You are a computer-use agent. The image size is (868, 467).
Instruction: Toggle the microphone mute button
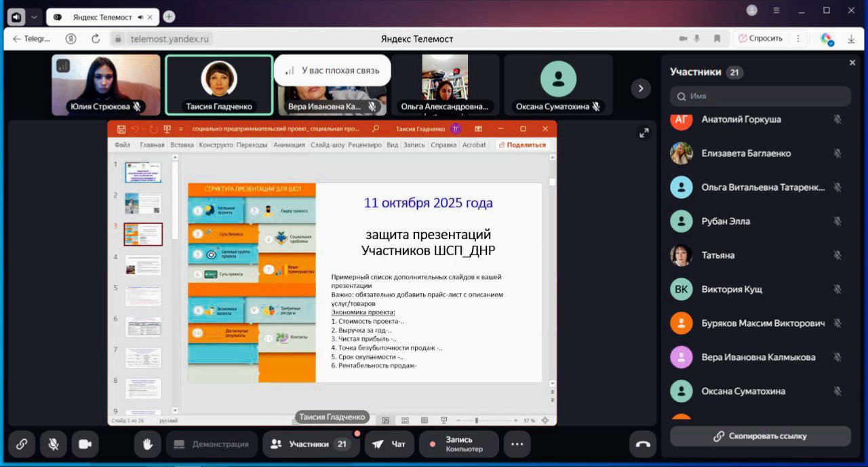pyautogui.click(x=53, y=445)
